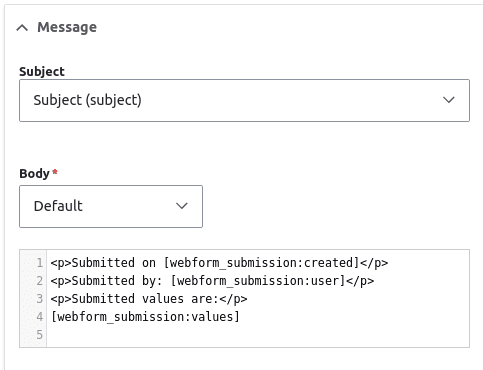
Task: Collapse the Message section using its chevron
Action: pos(22,28)
